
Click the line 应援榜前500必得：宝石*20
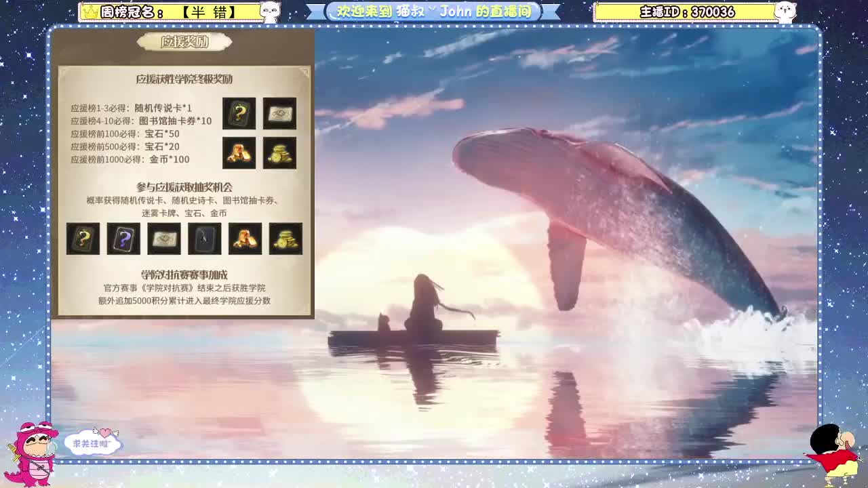click(125, 146)
